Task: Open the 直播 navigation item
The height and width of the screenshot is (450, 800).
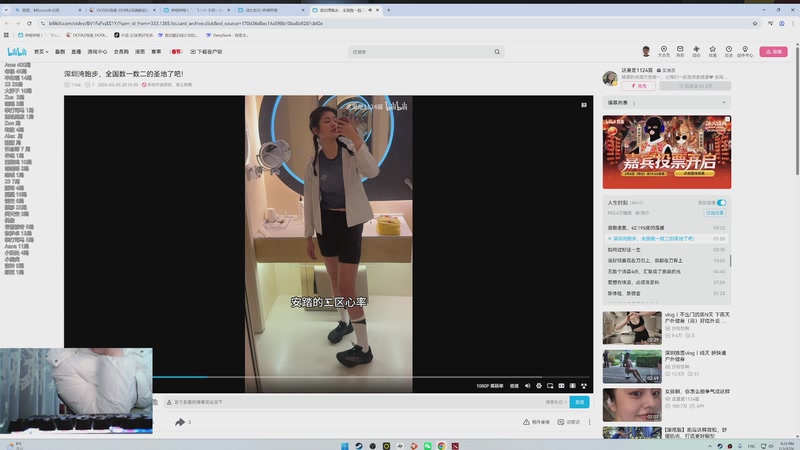Action: 76,52
